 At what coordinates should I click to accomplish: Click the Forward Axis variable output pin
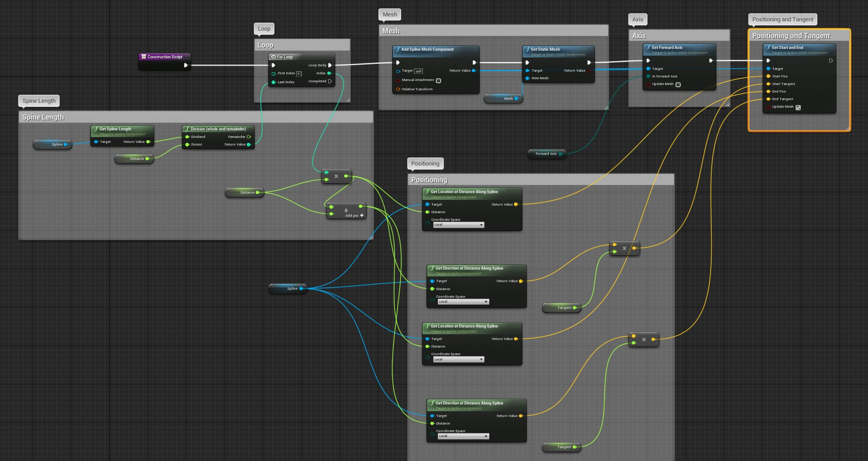(560, 154)
